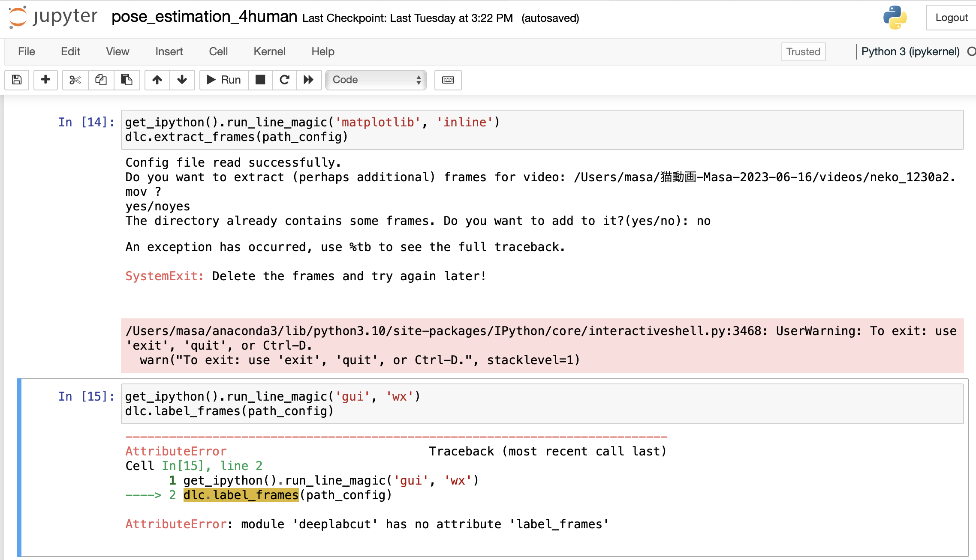Cut selected cells with scissors icon
976x560 pixels.
(x=75, y=80)
